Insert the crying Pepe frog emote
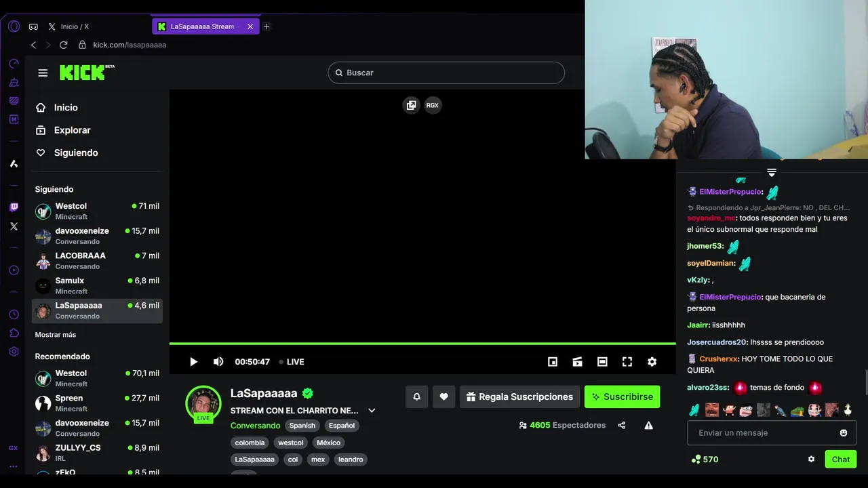The width and height of the screenshot is (868, 488). 797,409
